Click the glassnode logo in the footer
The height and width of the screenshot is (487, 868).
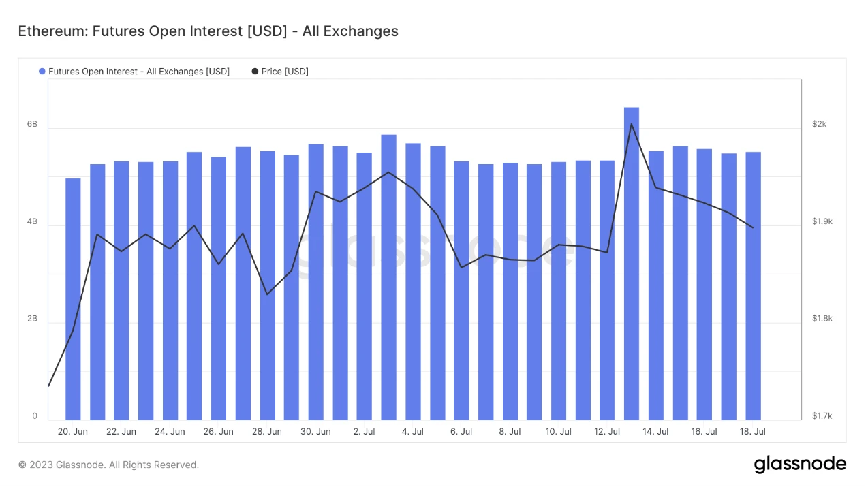coord(800,465)
